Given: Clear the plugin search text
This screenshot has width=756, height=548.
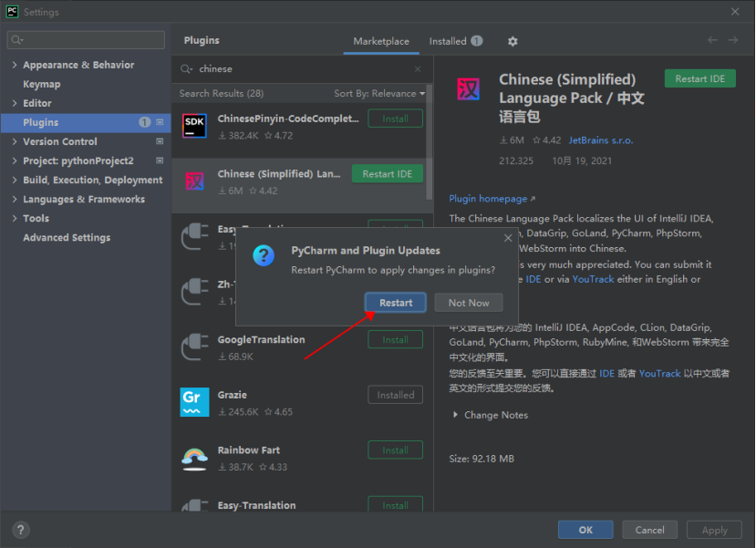Looking at the screenshot, I should point(418,69).
